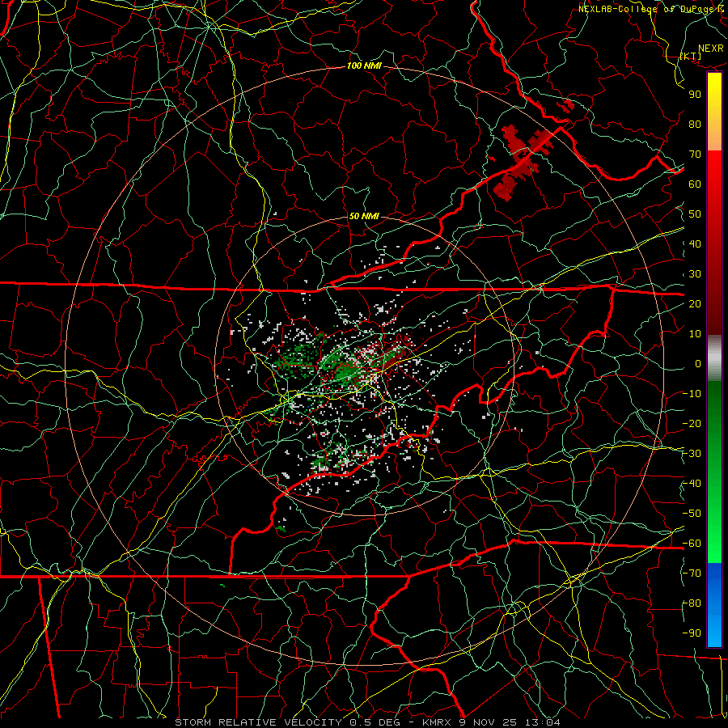Screen dimensions: 728x728
Task: Pick the light blue -90 kt color segment
Action: click(x=714, y=633)
